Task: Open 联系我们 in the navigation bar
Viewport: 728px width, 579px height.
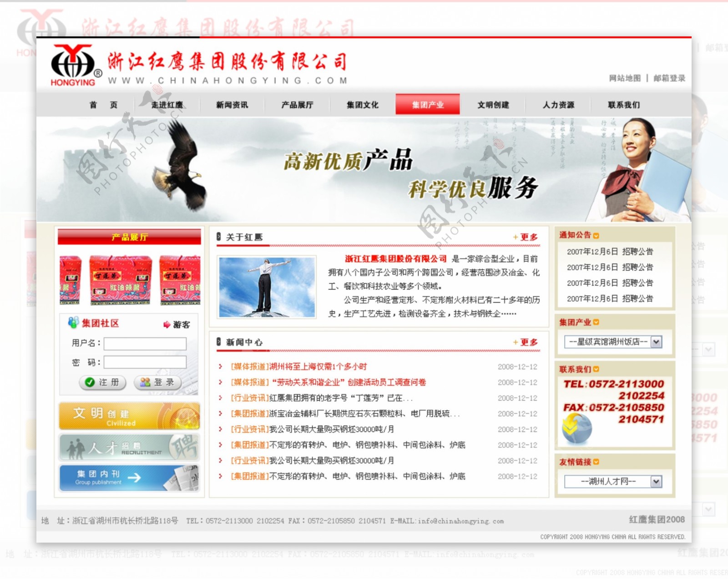Action: pos(624,105)
